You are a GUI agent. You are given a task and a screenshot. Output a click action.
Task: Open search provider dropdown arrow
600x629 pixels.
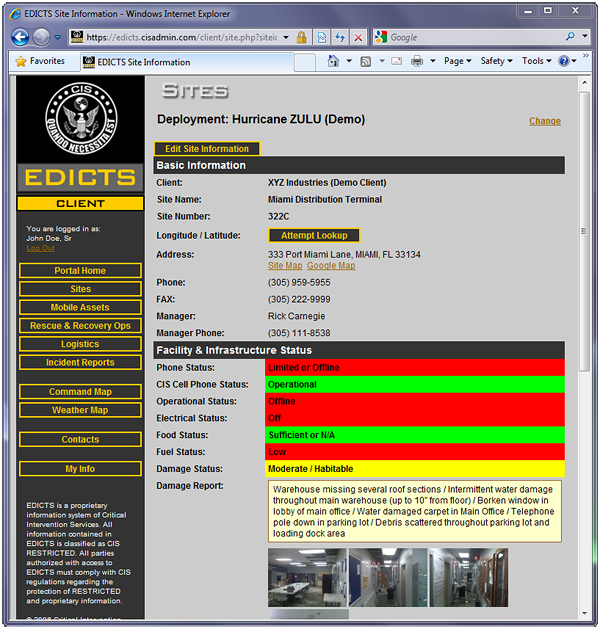point(585,36)
